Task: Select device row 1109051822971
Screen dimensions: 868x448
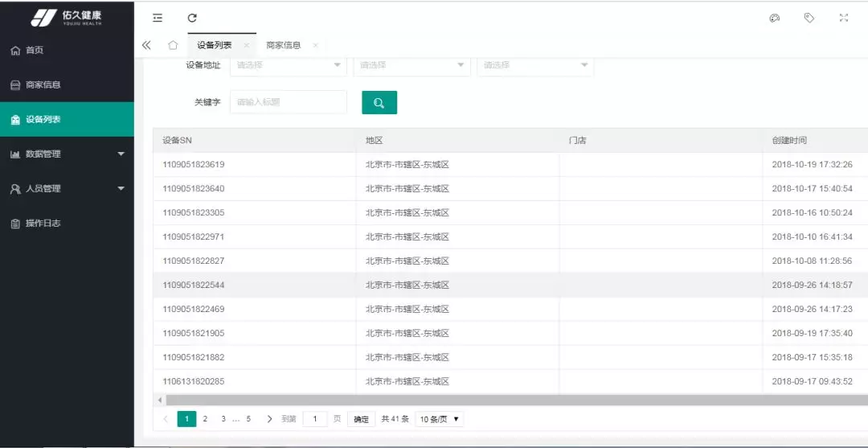Action: (x=510, y=237)
